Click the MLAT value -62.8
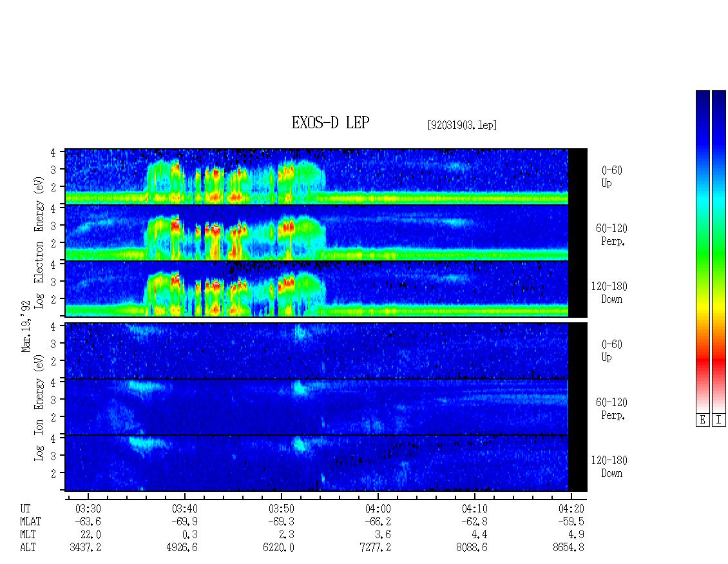Viewport: 728px width, 564px height. 475,521
